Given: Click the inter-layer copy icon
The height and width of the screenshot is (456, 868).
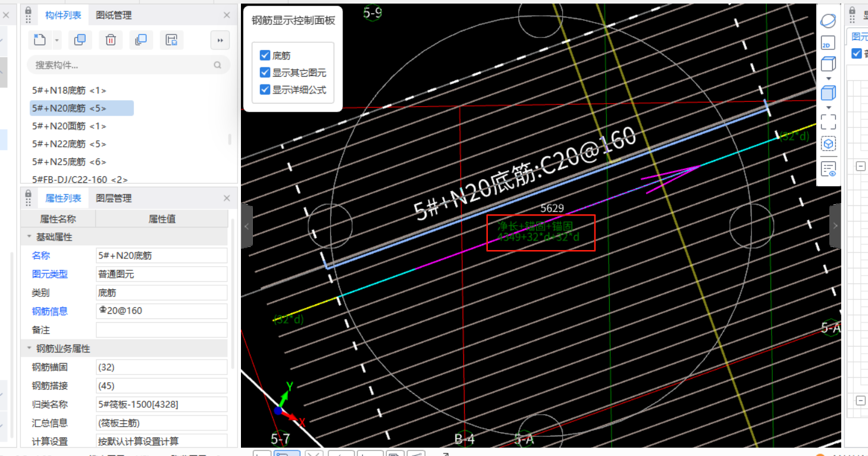Looking at the screenshot, I should (x=141, y=40).
